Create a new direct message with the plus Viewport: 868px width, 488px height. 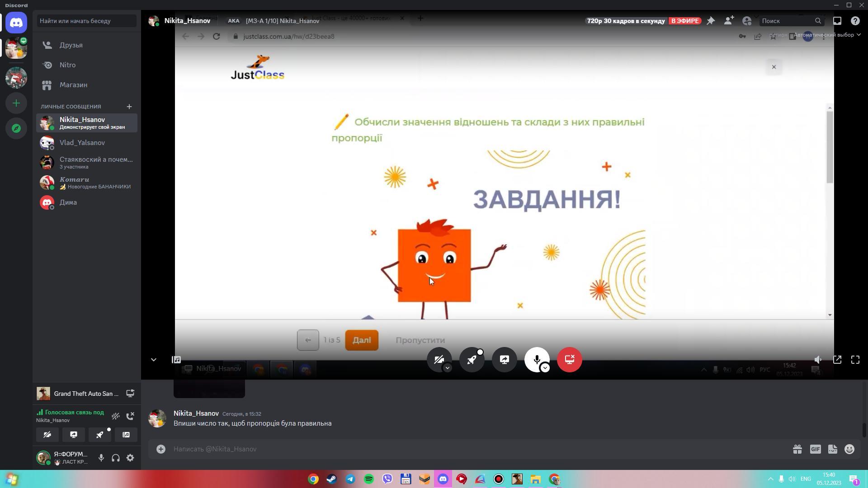[129, 107]
